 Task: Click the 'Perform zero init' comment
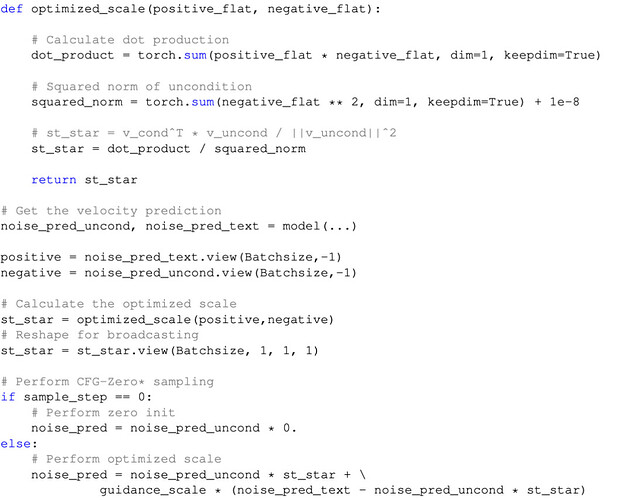point(103,413)
